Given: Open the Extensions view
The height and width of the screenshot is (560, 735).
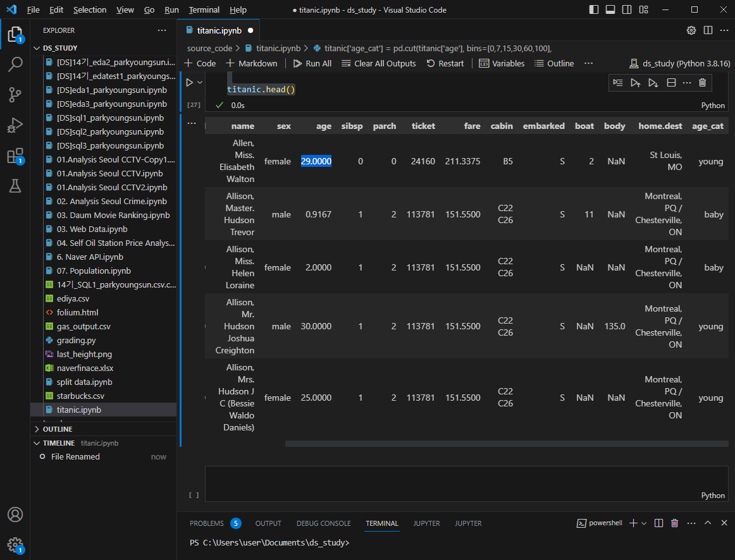Looking at the screenshot, I should (x=15, y=156).
